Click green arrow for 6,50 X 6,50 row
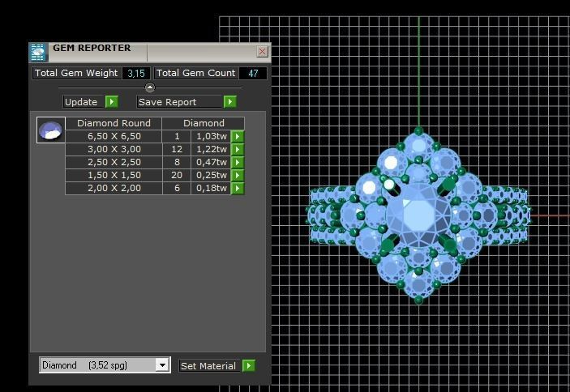This screenshot has width=570, height=392. pos(238,137)
